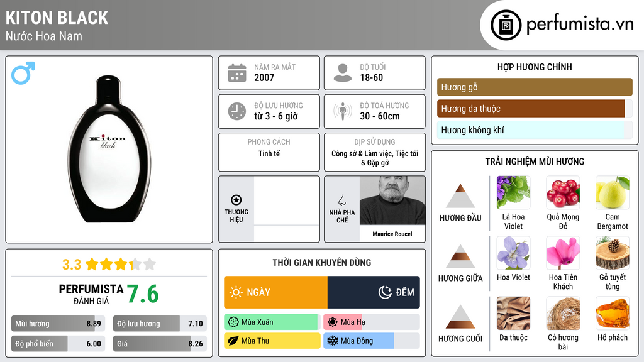
Task: Click the person icon beside Độ tuổi
Action: 343,73
